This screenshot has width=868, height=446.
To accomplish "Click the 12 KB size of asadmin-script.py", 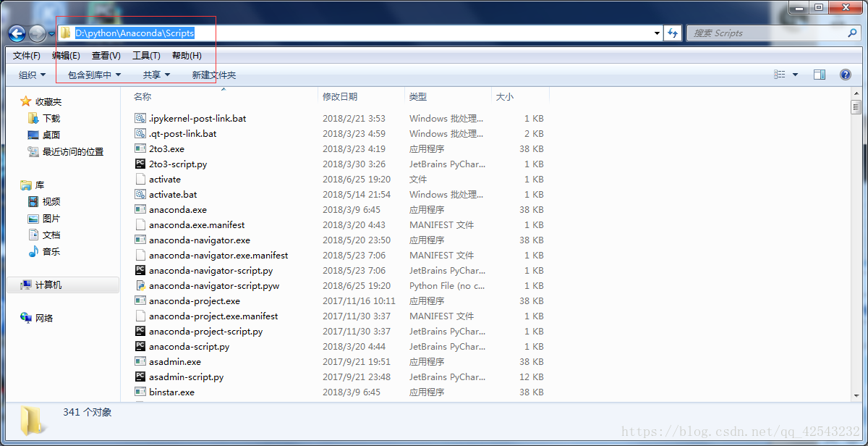I will (531, 376).
